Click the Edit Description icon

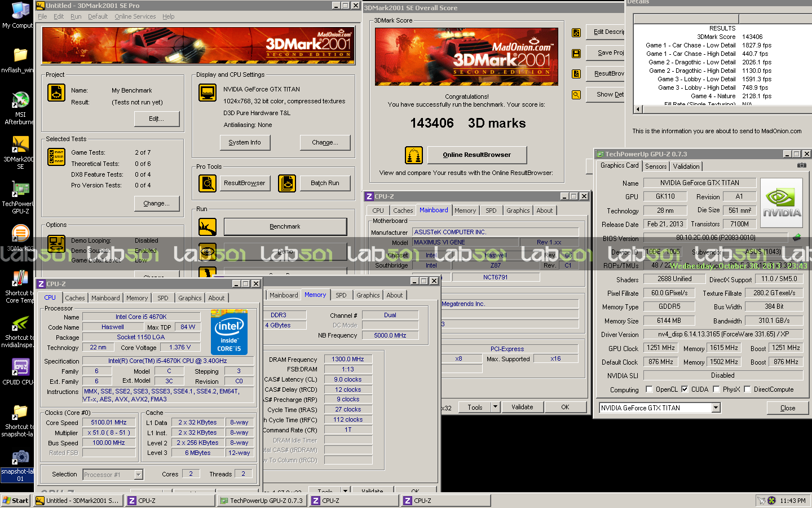click(x=576, y=33)
